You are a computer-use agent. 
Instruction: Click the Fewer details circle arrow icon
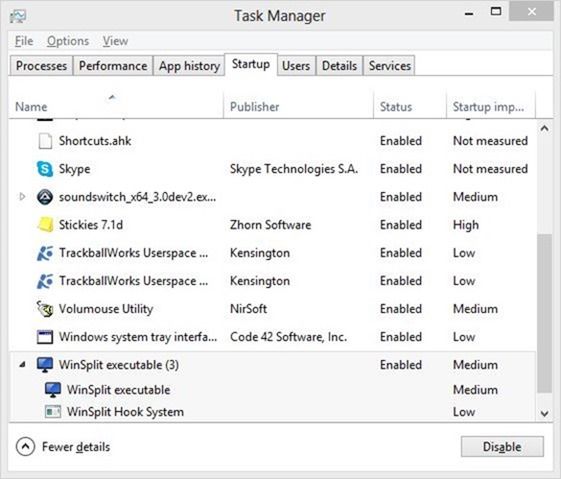click(25, 446)
